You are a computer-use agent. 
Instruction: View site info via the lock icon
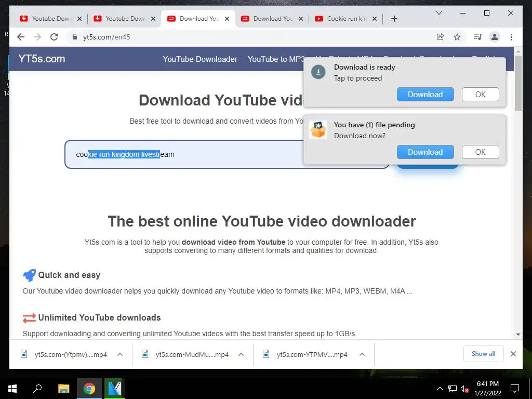[x=75, y=37]
